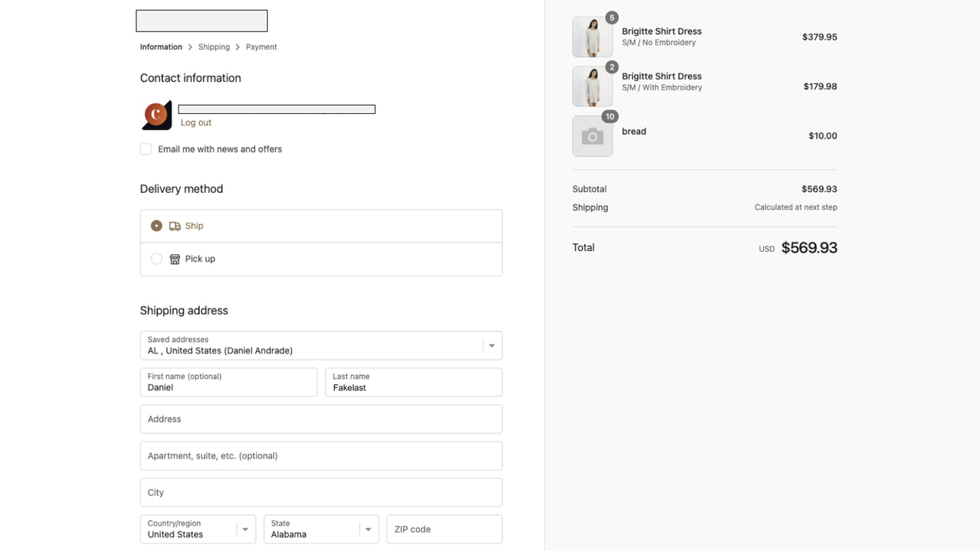Click the quantity badge 5 on first dress
Viewport: 980px width, 551px height.
point(611,17)
